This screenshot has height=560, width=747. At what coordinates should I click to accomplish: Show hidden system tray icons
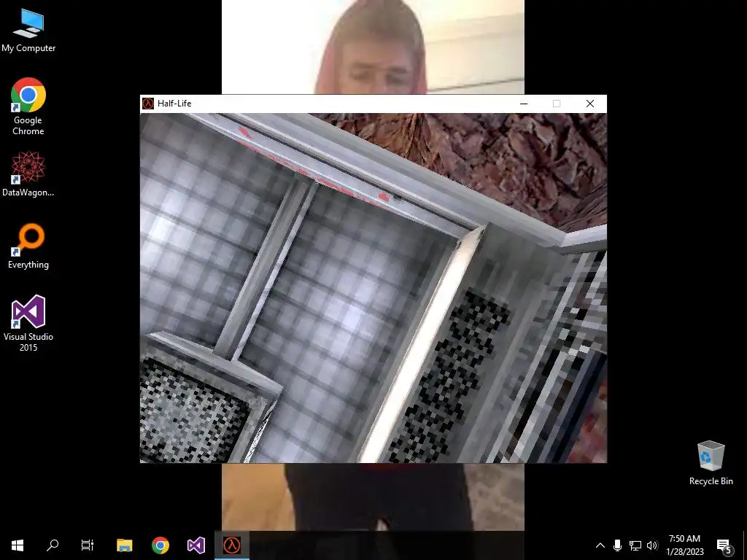600,545
